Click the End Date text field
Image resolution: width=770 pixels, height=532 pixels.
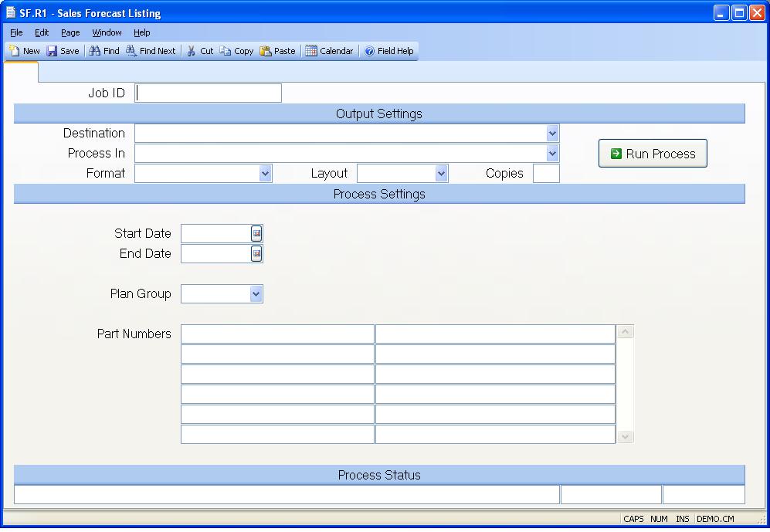216,254
